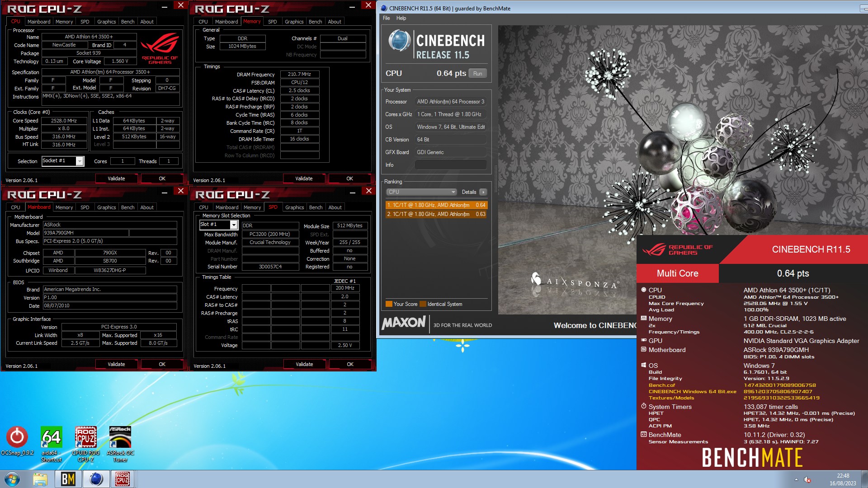Image resolution: width=868 pixels, height=488 pixels.
Task: Click the Cinebench title bar icon
Action: (x=384, y=8)
